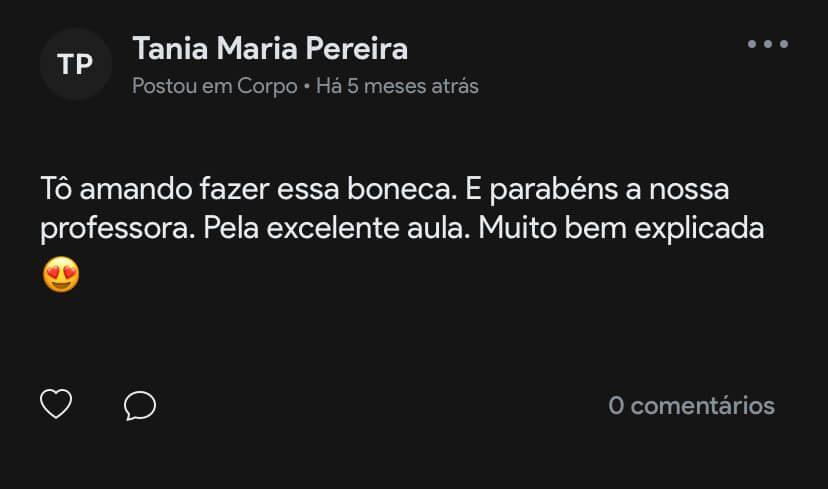Click the word "boneca" in the post
Screen dimensions: 828x489
pyautogui.click(x=402, y=189)
